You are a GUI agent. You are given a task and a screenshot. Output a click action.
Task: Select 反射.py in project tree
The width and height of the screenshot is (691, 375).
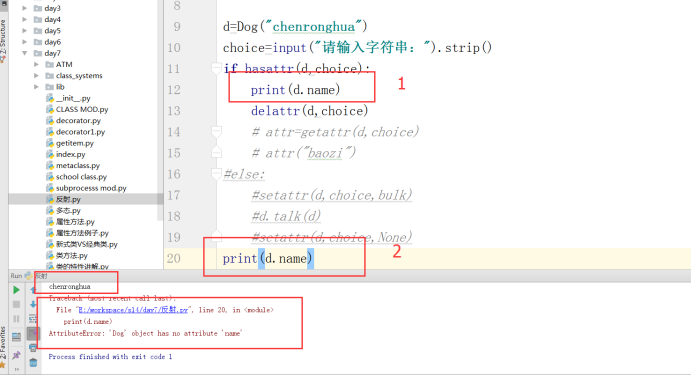pos(63,199)
